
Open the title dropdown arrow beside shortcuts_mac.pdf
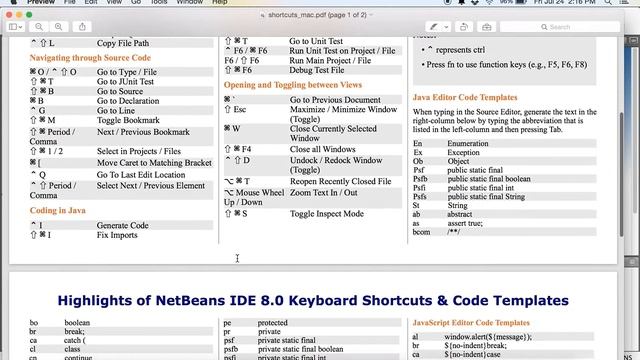pyautogui.click(x=371, y=15)
